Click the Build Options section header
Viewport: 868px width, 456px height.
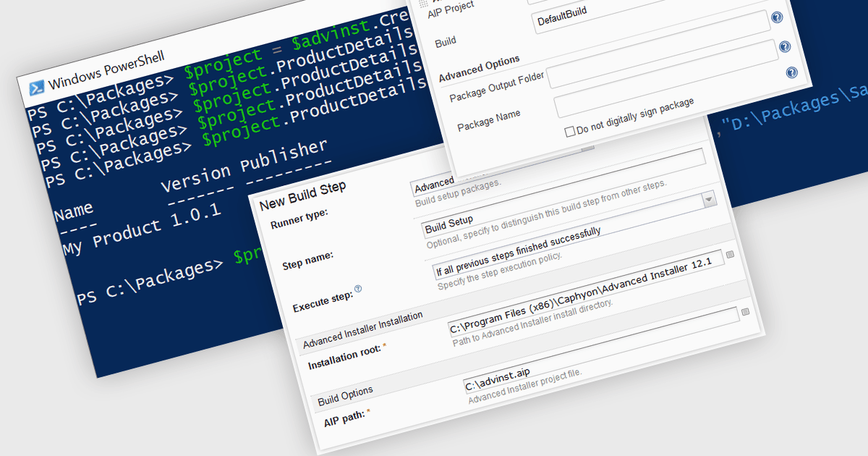(346, 395)
